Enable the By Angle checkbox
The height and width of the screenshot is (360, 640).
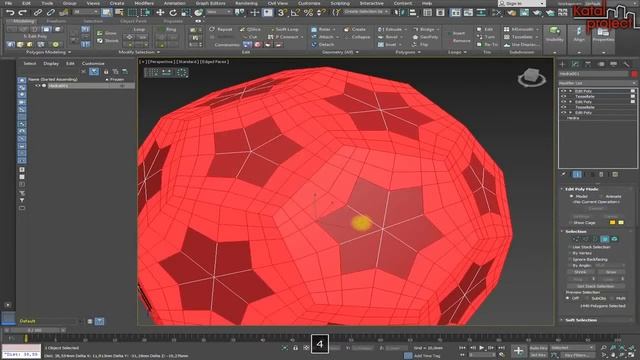point(570,265)
